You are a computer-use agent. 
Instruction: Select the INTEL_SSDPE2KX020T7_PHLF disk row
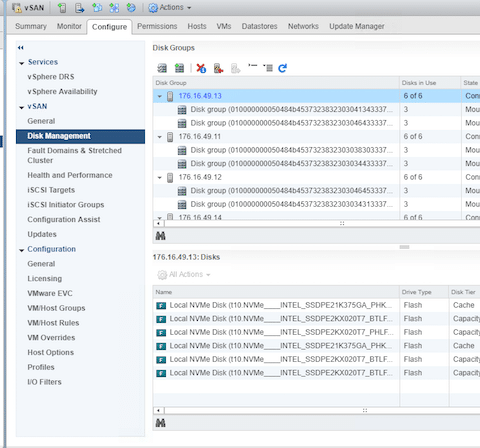[x=316, y=332]
